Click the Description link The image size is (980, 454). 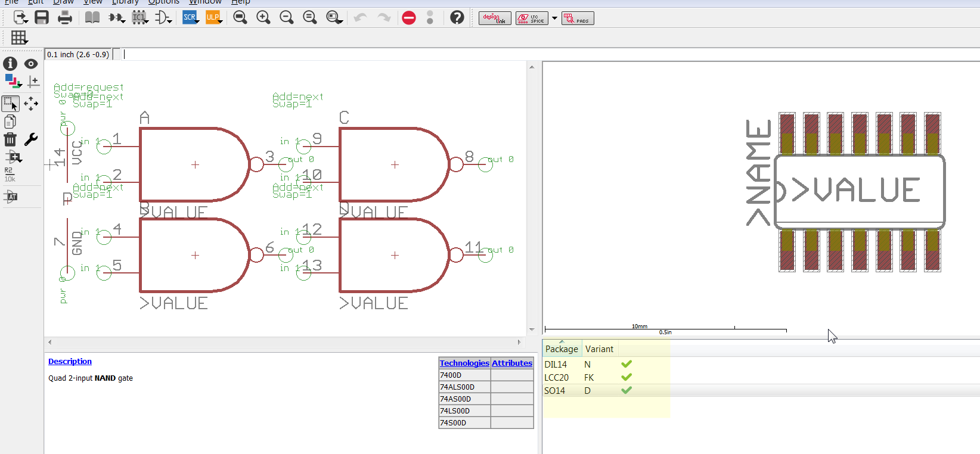[70, 362]
